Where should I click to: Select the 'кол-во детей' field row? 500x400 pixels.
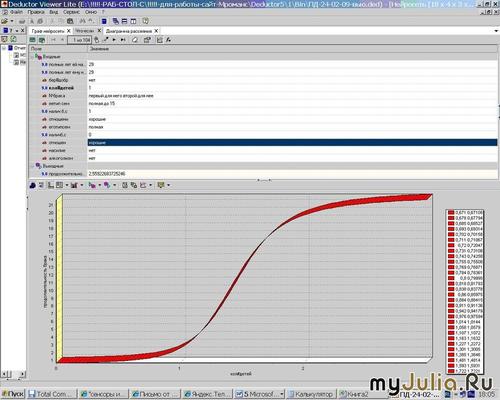pos(263,88)
